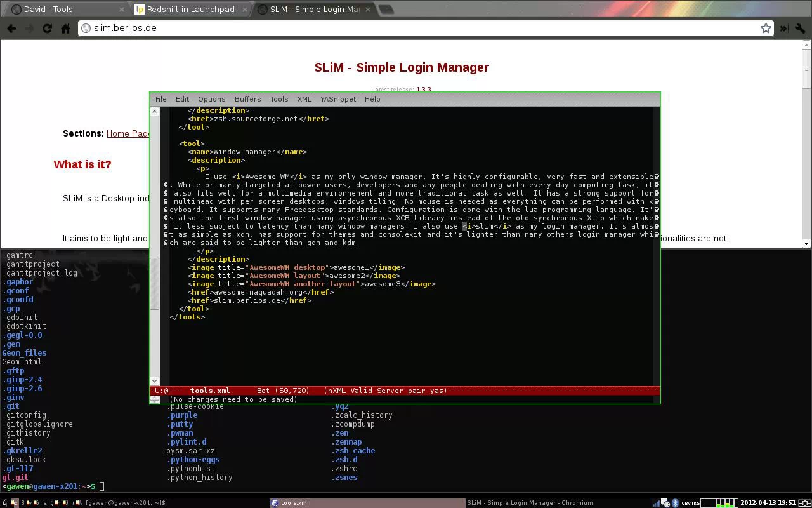
Task: Close the Redshift in Launchpad tab
Action: click(245, 10)
